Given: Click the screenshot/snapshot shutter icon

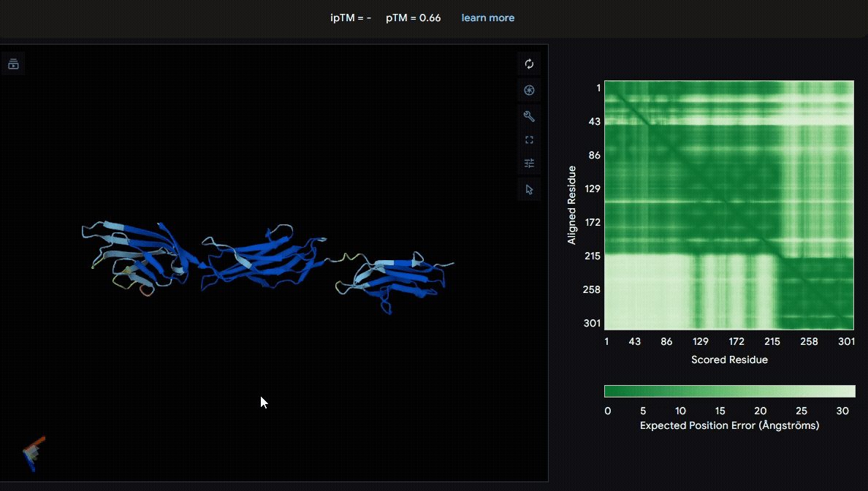Looking at the screenshot, I should 529,90.
